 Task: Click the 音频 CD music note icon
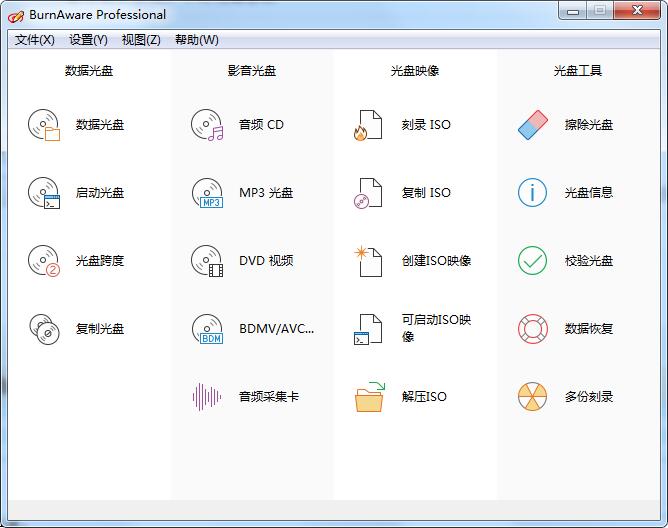[x=207, y=125]
